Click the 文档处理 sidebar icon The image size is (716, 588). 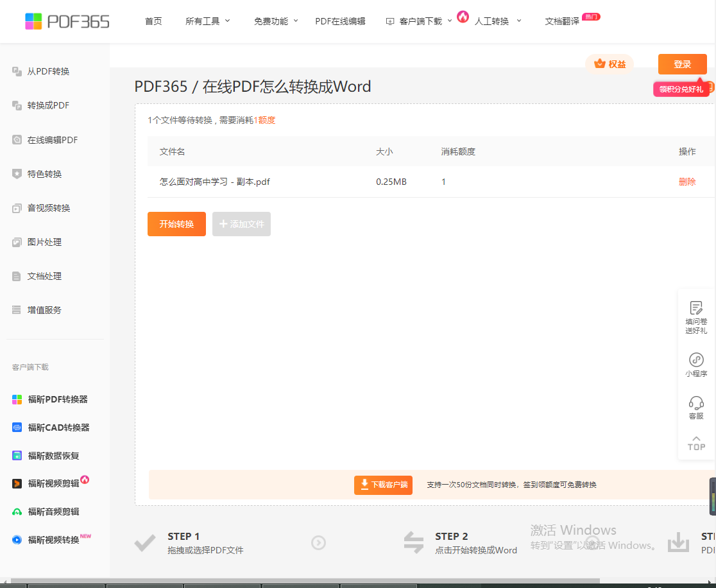pyautogui.click(x=17, y=277)
